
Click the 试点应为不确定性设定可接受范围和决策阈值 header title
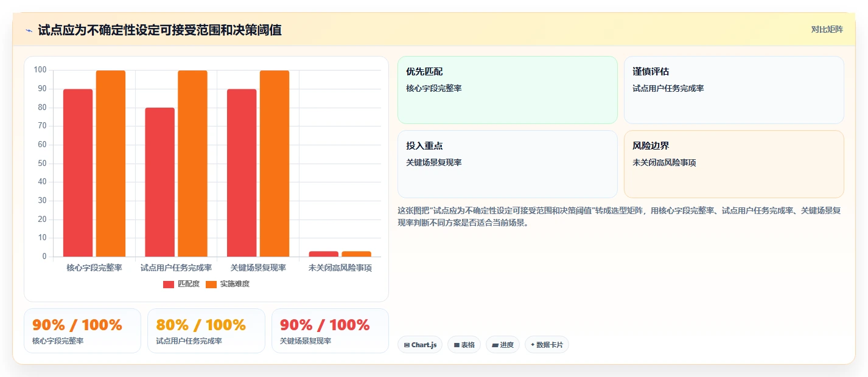point(160,30)
